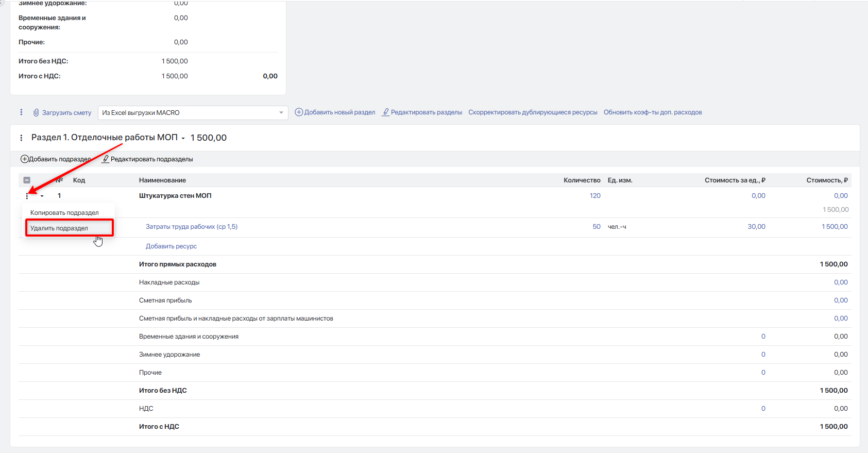Open Затраты труда рабочих (ср 1,5) resource
This screenshot has width=868, height=453.
pos(192,227)
